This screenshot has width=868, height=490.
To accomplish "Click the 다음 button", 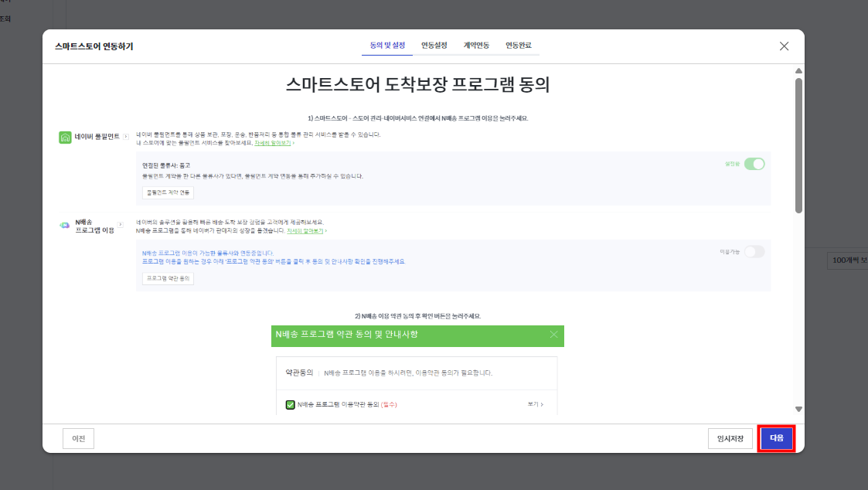I will 776,438.
